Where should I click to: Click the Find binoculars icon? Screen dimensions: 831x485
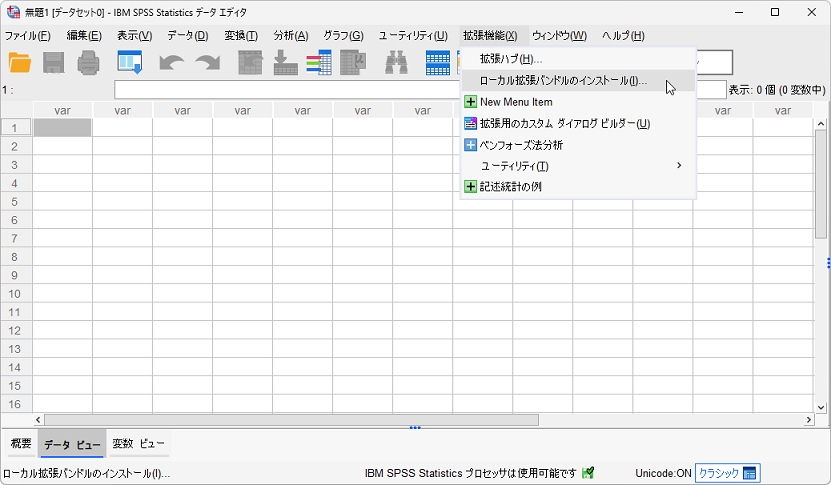point(397,62)
